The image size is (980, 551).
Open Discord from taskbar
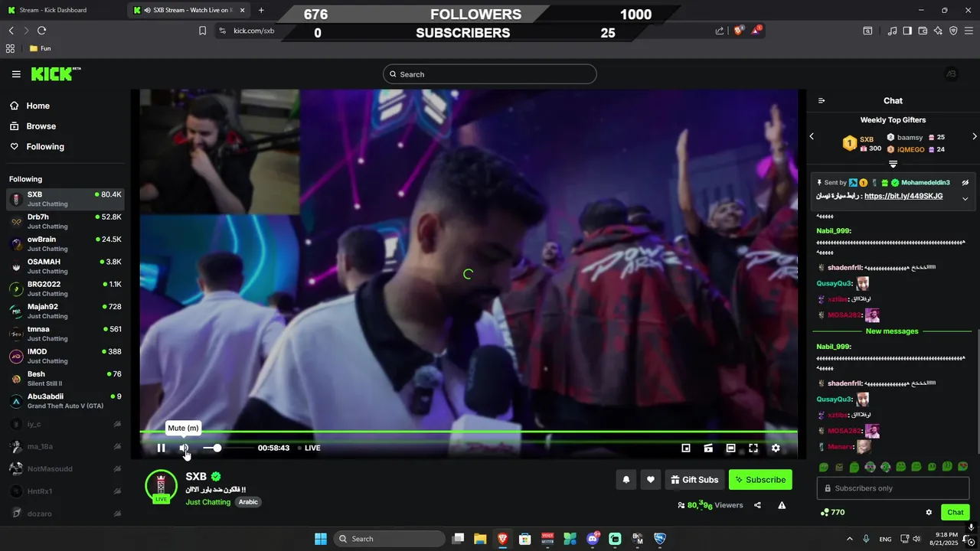click(593, 539)
